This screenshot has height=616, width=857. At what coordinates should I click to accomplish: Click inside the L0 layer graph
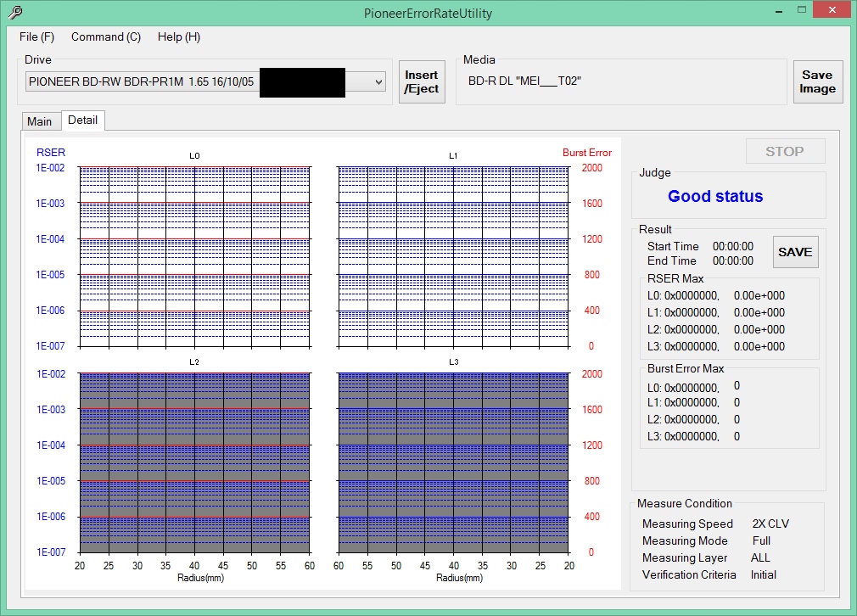[x=194, y=256]
